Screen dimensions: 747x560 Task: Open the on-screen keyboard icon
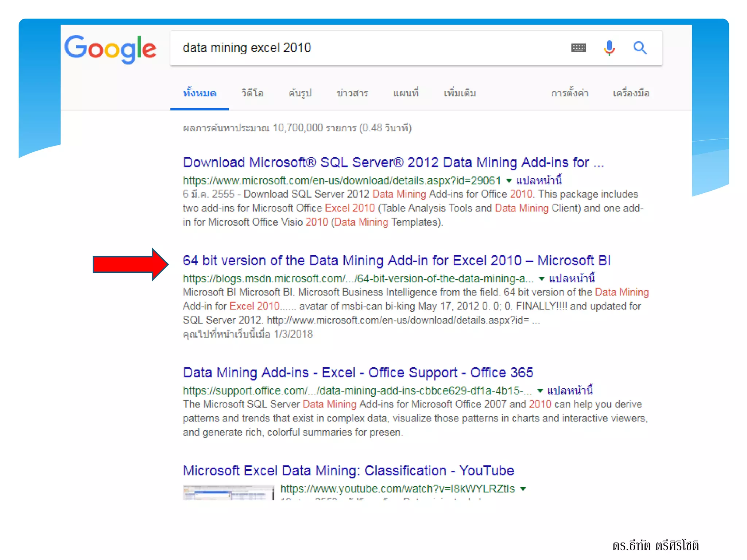coord(578,48)
